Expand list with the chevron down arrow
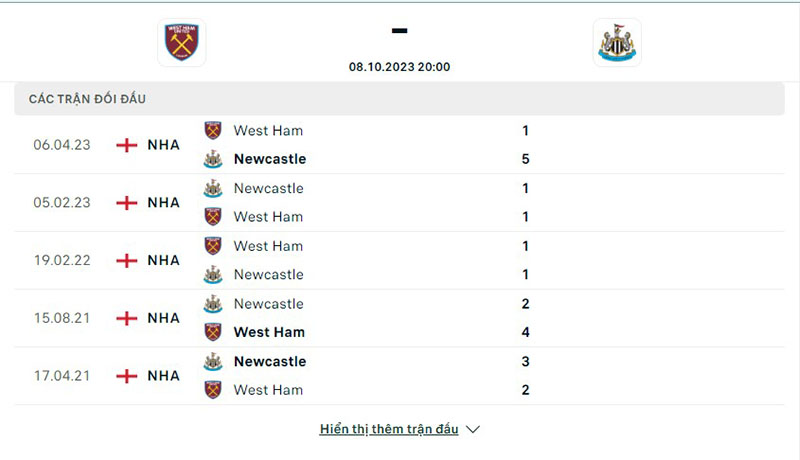 click(474, 430)
